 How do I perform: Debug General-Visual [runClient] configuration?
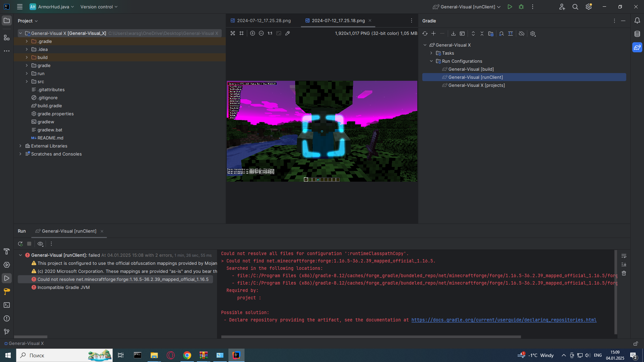point(521,7)
